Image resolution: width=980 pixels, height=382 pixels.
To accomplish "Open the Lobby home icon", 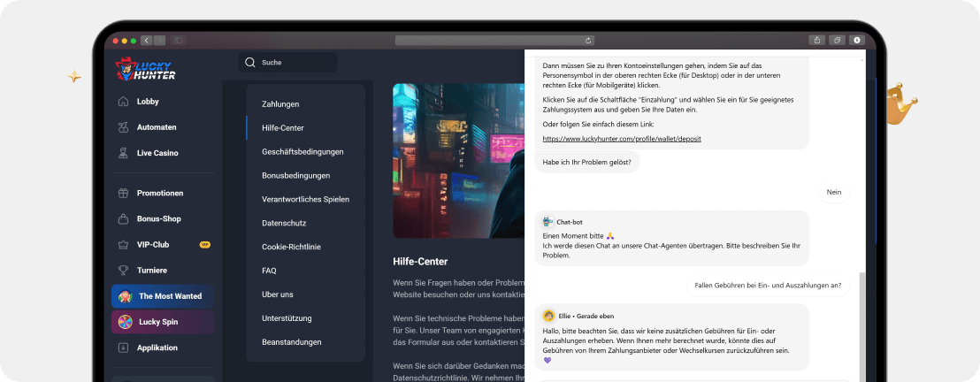I will 123,102.
